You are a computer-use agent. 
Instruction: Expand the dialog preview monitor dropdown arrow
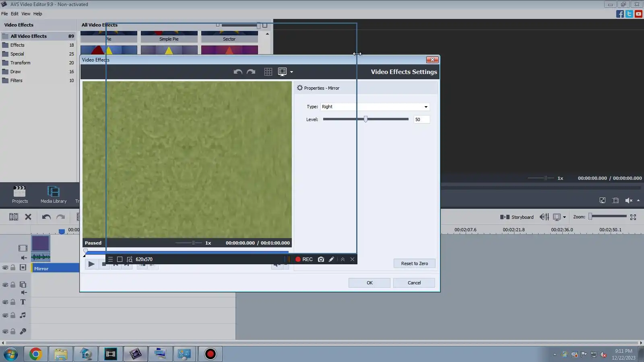(x=291, y=72)
